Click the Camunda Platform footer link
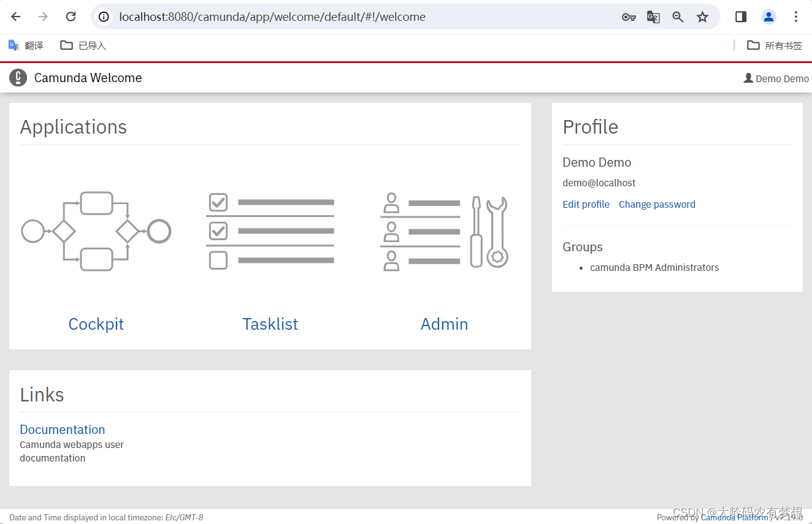 734,517
